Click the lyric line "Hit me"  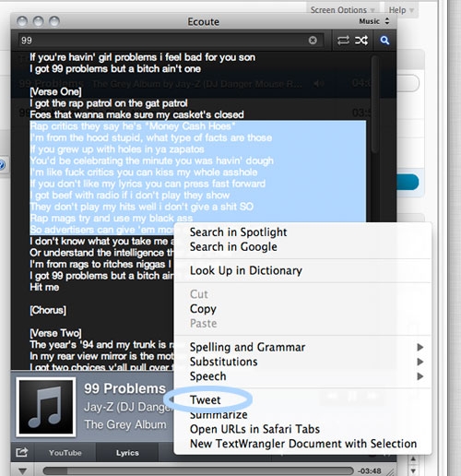(x=44, y=287)
